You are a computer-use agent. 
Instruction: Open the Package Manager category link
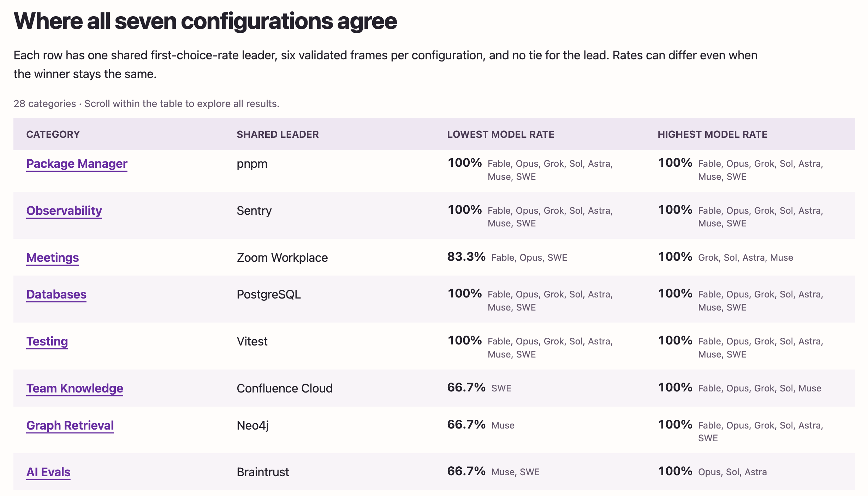(x=77, y=164)
